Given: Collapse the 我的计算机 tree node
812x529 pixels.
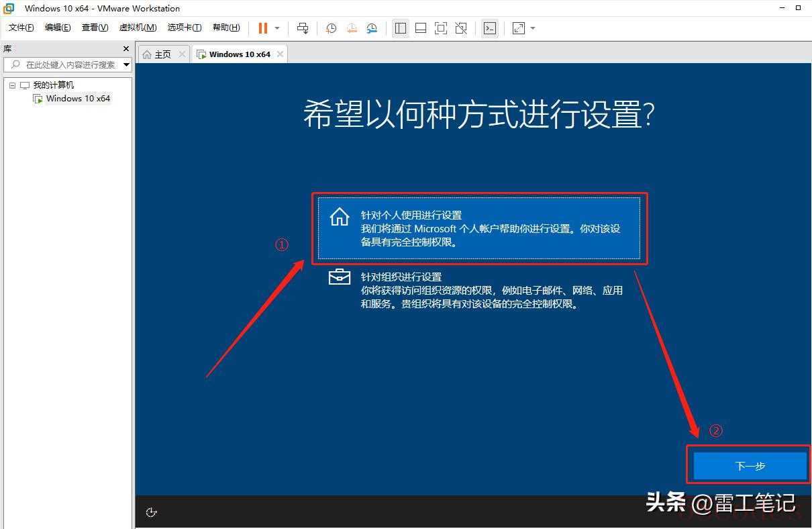Looking at the screenshot, I should pos(12,85).
